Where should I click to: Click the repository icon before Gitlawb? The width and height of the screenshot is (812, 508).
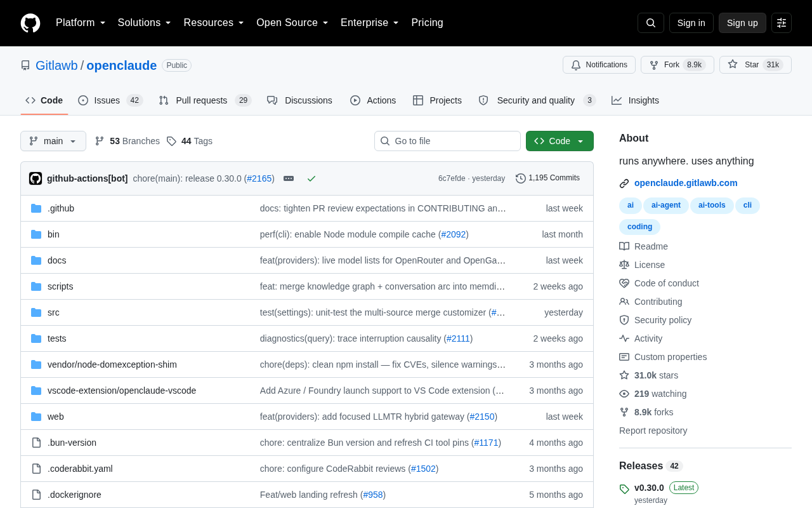25,65
